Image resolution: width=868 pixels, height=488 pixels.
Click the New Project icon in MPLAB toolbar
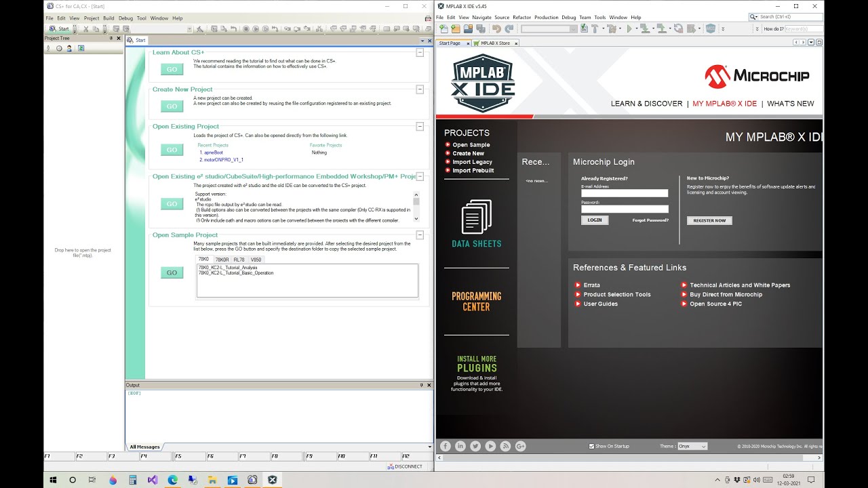coord(456,29)
